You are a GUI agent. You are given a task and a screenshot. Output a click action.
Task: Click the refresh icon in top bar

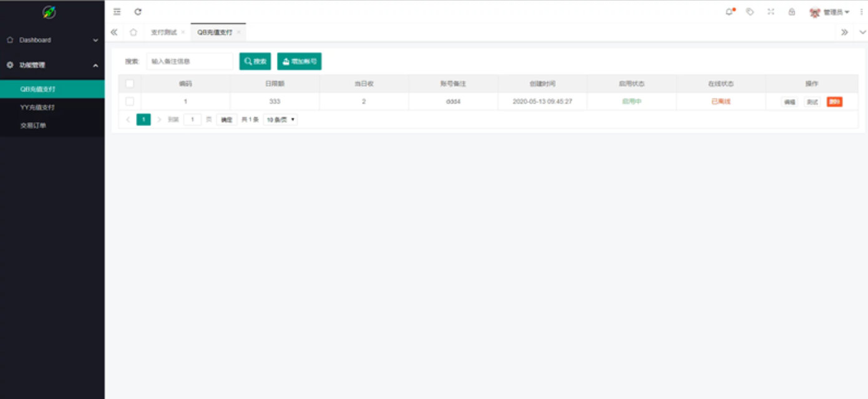click(138, 12)
